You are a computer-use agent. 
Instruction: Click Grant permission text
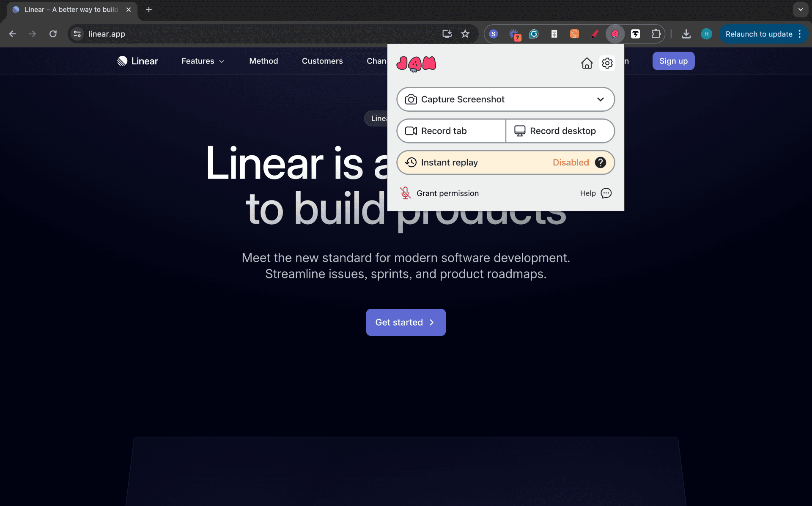(447, 193)
